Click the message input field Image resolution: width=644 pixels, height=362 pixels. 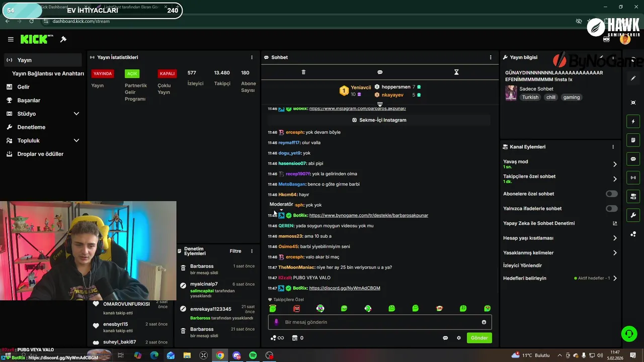(x=380, y=322)
